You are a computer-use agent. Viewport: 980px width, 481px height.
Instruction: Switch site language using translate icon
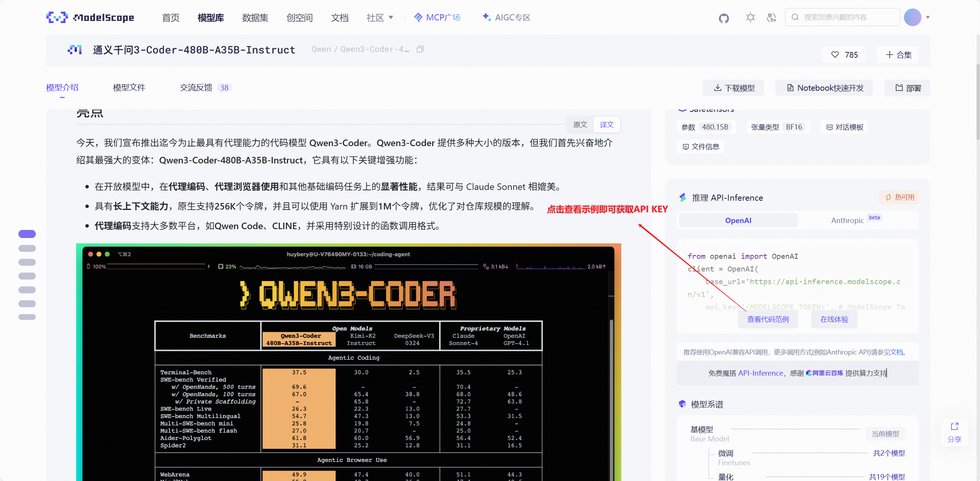[x=771, y=18]
